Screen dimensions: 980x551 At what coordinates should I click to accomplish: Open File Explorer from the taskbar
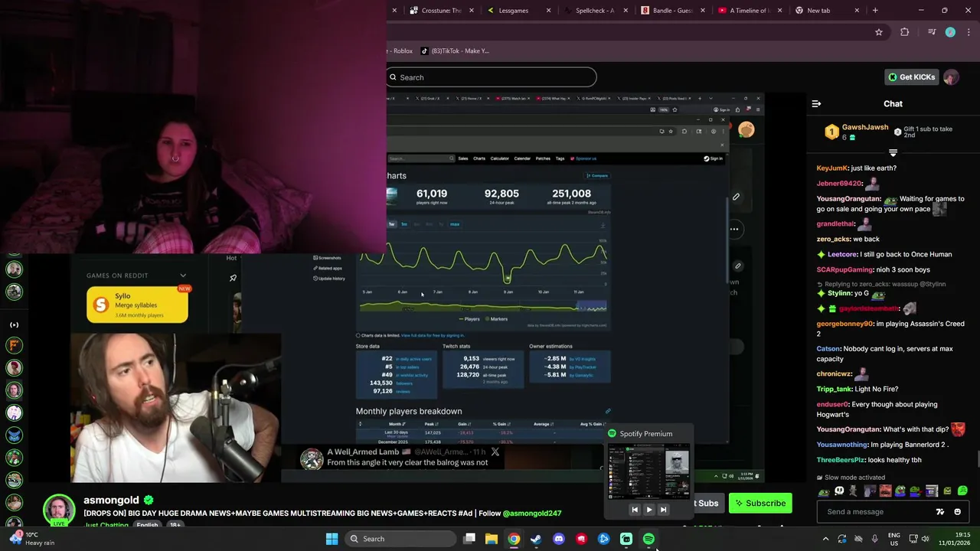coord(492,539)
